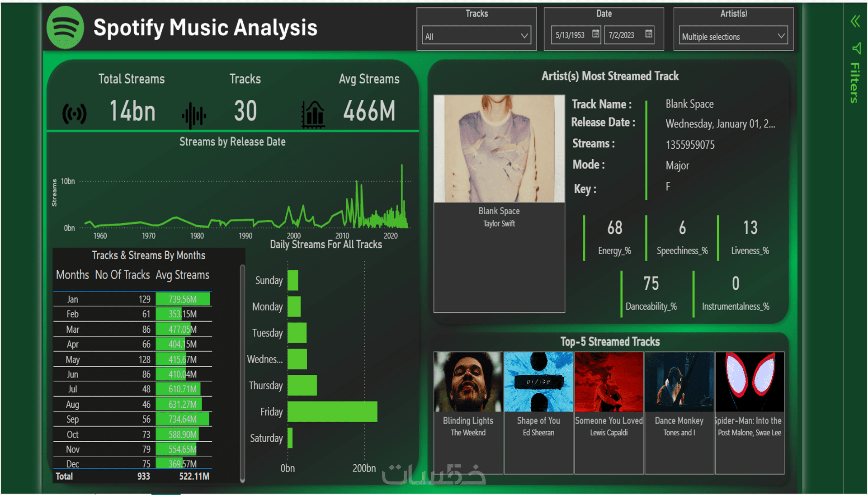Click the Filters funnel icon in side pane
The height and width of the screenshot is (495, 868).
[856, 48]
